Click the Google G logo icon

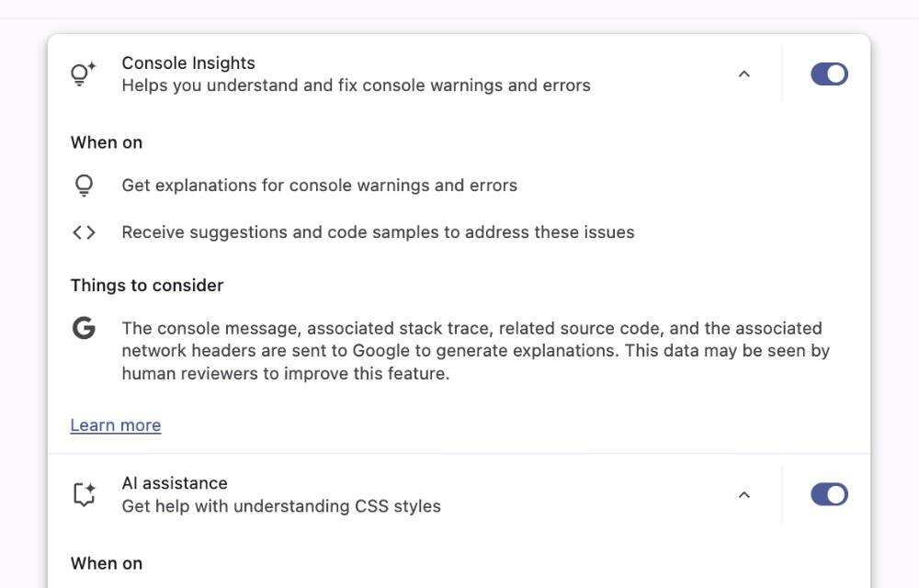click(x=84, y=328)
